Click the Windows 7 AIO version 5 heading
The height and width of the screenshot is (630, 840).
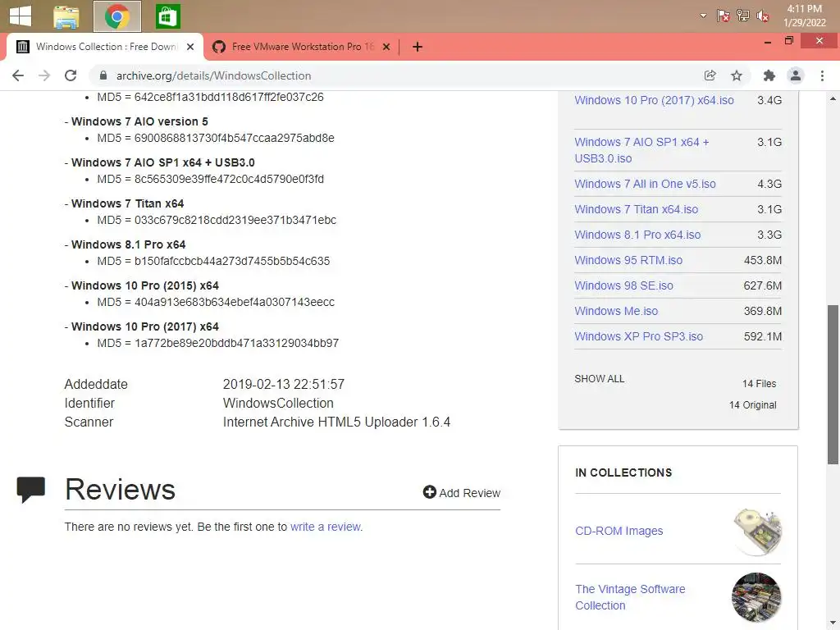pos(139,121)
